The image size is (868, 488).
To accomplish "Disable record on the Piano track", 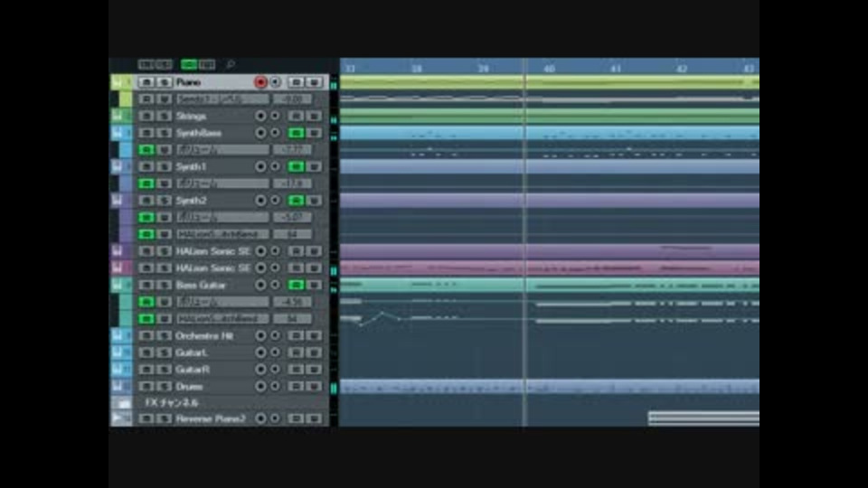I will click(x=260, y=82).
